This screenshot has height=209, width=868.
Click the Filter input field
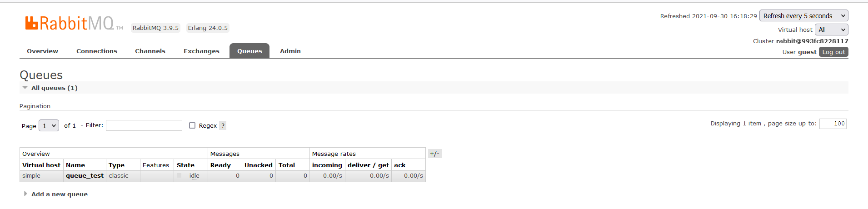[x=144, y=125]
